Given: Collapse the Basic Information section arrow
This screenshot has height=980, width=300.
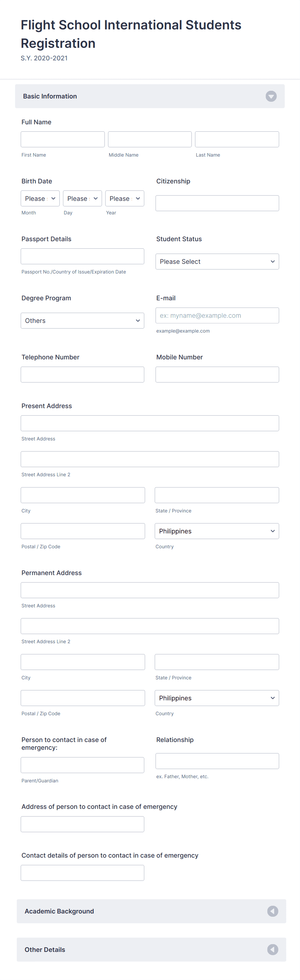Looking at the screenshot, I should tap(271, 96).
